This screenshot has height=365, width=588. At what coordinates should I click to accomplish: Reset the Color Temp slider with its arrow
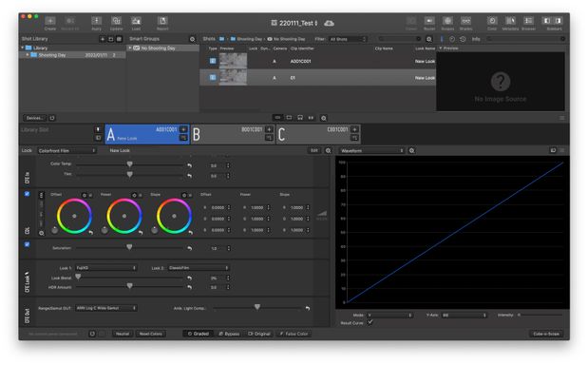click(x=189, y=165)
